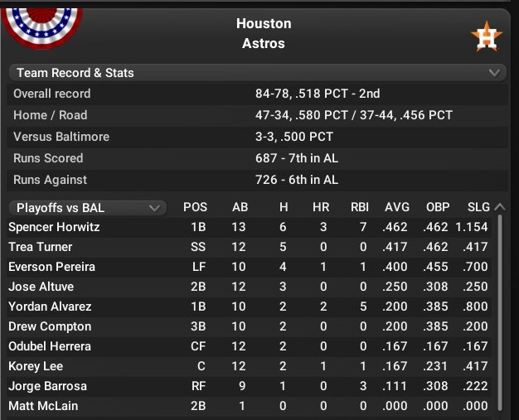This screenshot has width=519, height=420.
Task: Click on Jose Altuve's name
Action: (41, 287)
